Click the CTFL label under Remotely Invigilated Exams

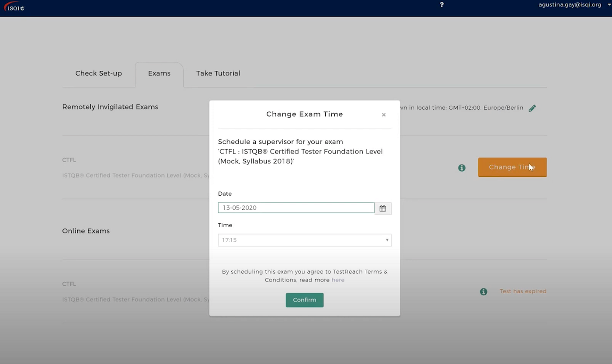coord(69,160)
